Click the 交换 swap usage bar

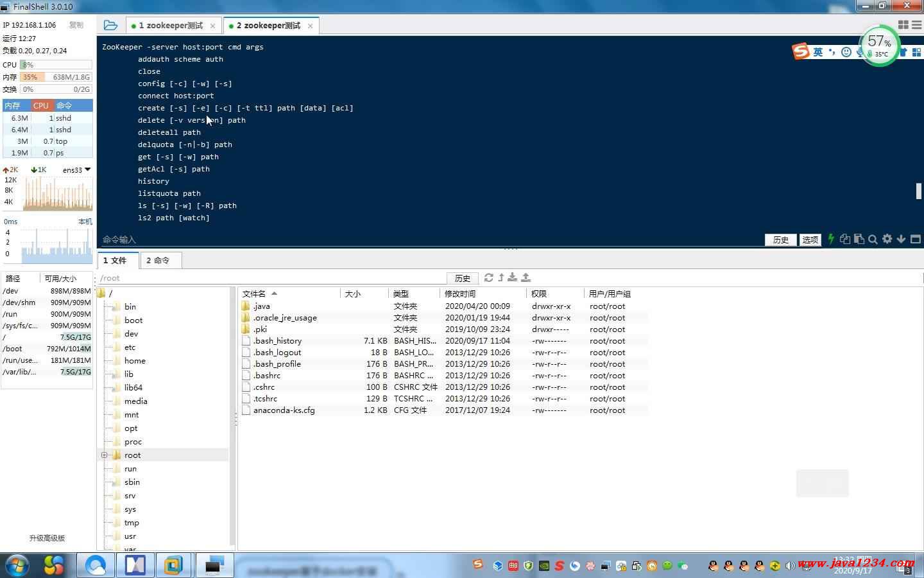(56, 89)
